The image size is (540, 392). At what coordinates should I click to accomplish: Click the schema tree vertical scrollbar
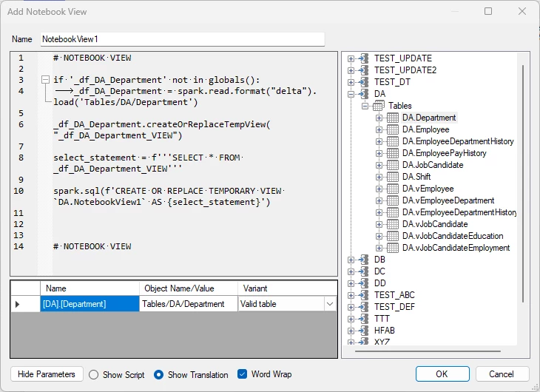[x=523, y=184]
